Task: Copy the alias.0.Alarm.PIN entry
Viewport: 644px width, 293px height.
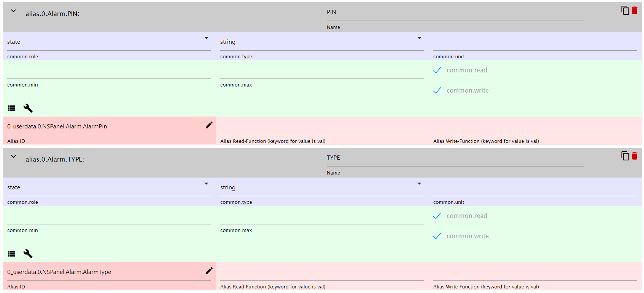Action: (625, 10)
